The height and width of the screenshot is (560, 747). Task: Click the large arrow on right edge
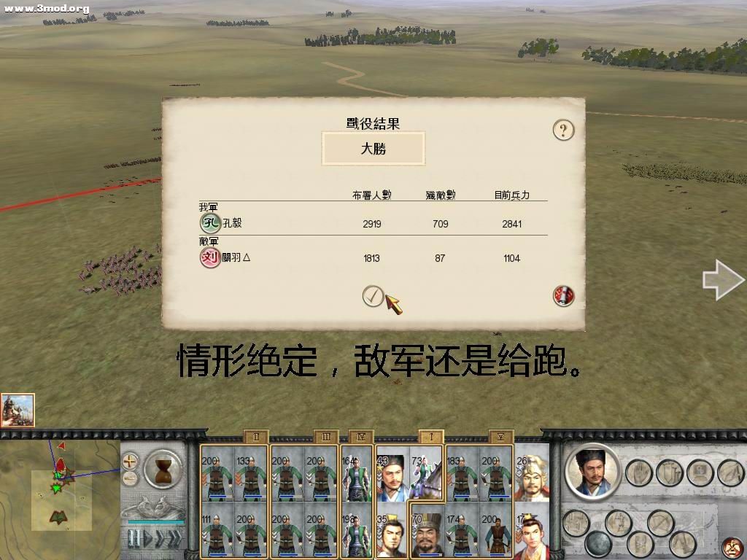724,280
